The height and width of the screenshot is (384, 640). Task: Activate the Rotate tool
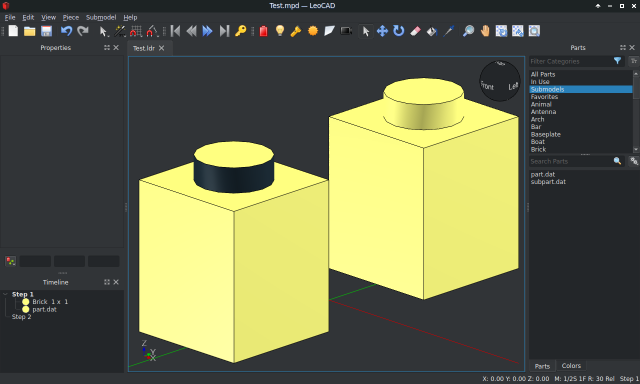398,31
